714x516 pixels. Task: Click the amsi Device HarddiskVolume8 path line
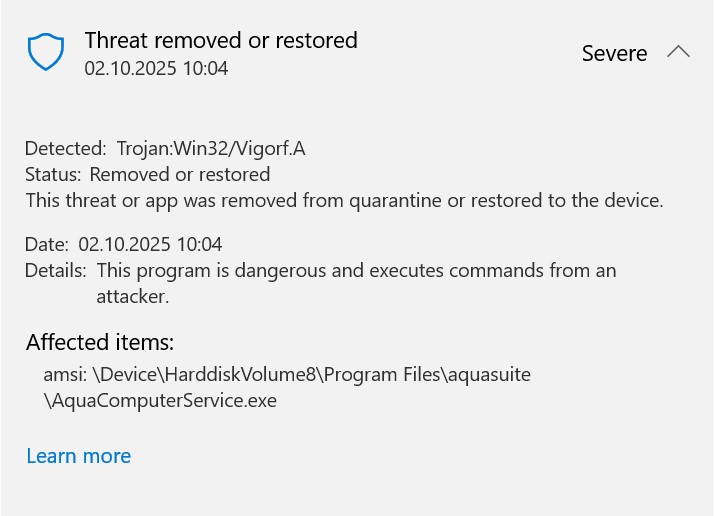[x=287, y=375]
